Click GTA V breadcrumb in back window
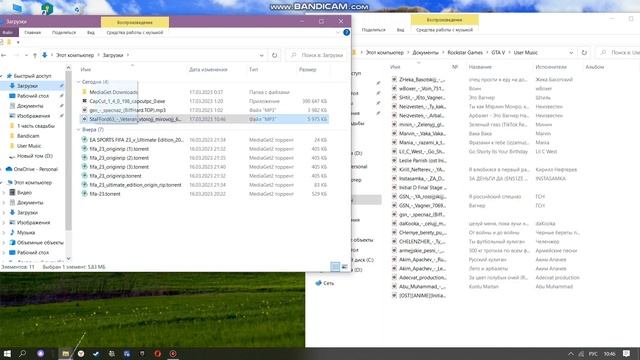Viewport: 640px width, 360px height. [498, 53]
